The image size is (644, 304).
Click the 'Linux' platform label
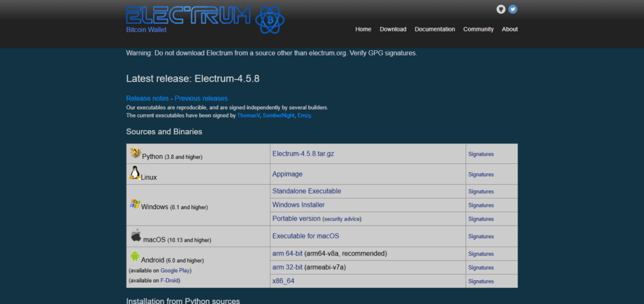click(x=148, y=178)
